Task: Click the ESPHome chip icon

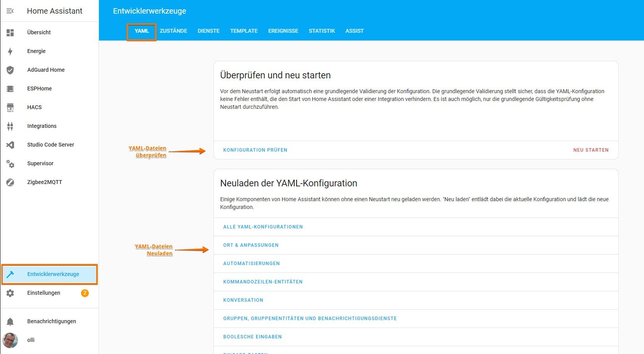Action: [x=10, y=89]
